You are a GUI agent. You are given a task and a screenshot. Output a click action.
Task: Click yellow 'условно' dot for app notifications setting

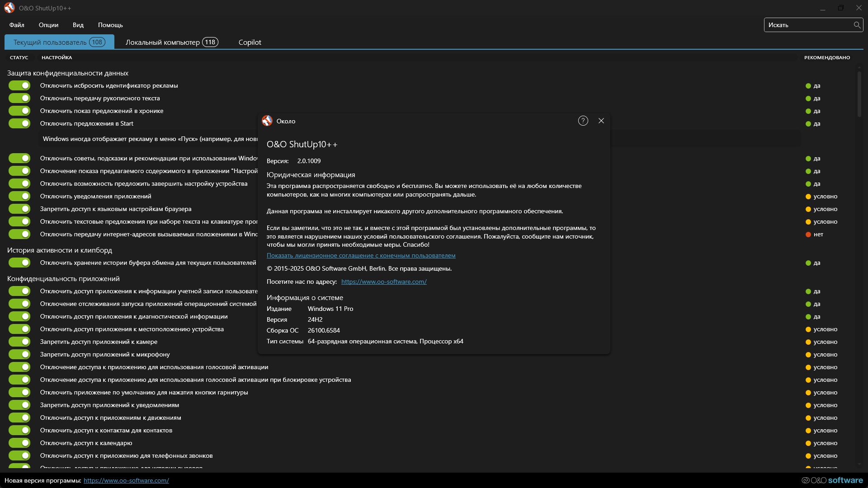[808, 197]
